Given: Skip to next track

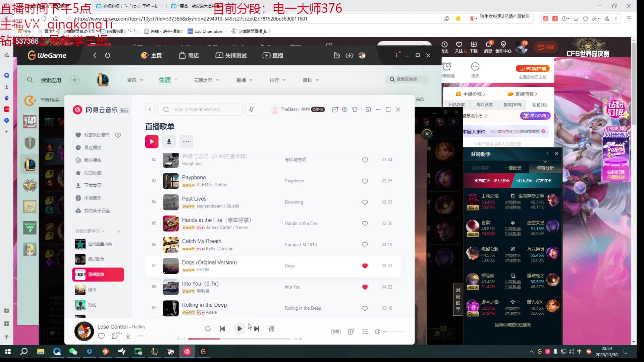Looking at the screenshot, I should tap(257, 329).
